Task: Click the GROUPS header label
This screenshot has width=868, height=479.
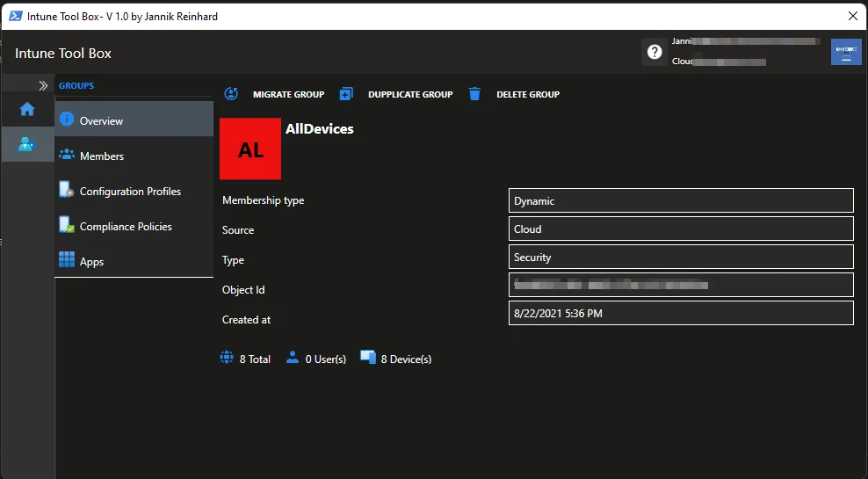Action: point(76,86)
